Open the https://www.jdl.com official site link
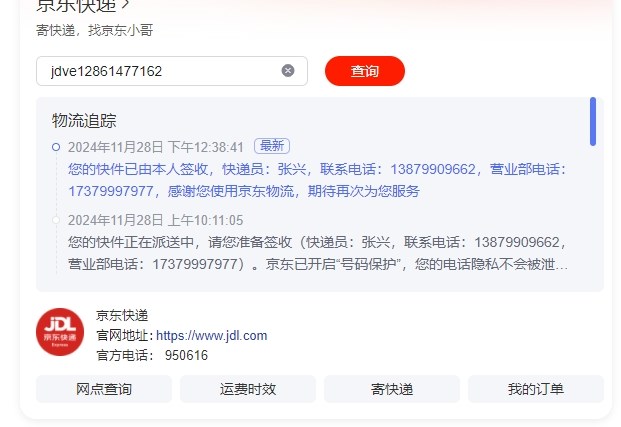621x427 pixels. [211, 336]
